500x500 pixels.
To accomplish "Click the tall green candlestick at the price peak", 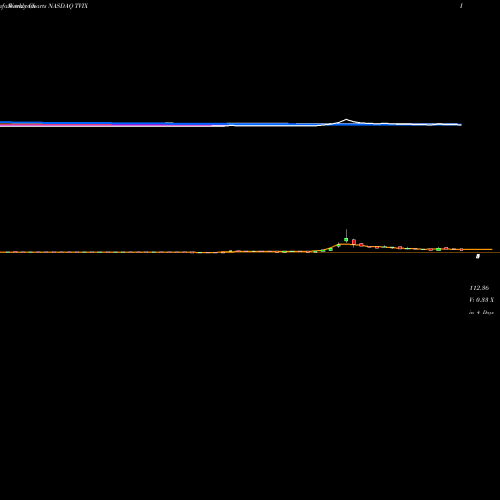I will click(x=346, y=239).
